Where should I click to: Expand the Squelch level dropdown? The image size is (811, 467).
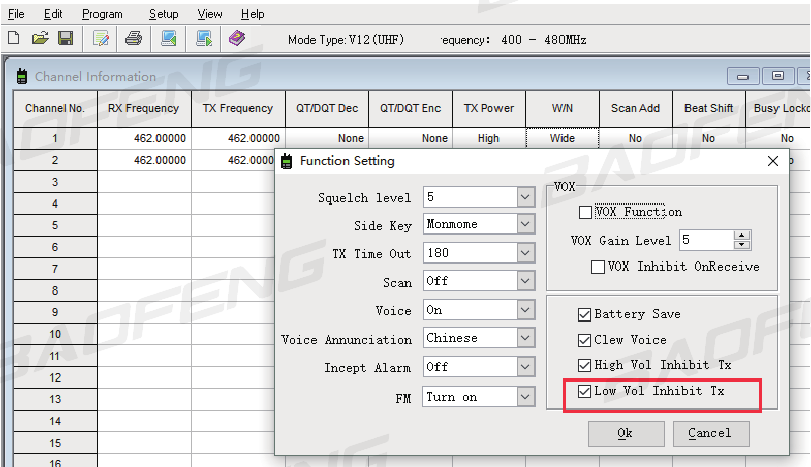pos(525,197)
